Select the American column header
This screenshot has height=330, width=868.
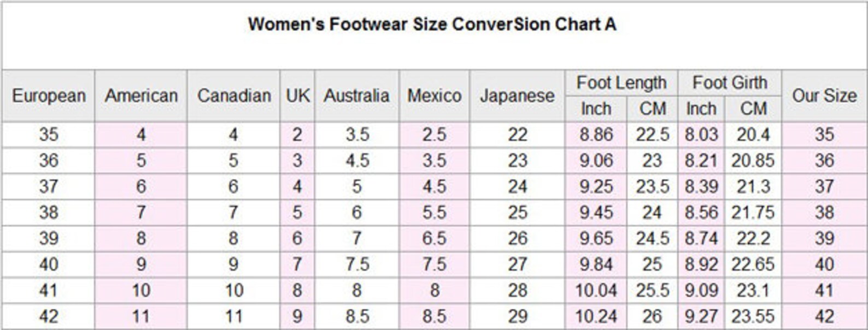tap(141, 96)
